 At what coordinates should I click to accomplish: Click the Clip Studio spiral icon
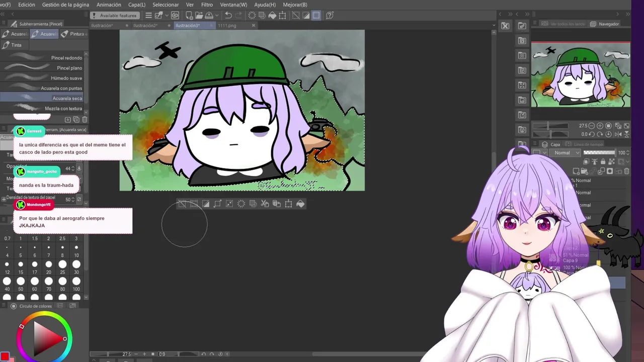176,16
